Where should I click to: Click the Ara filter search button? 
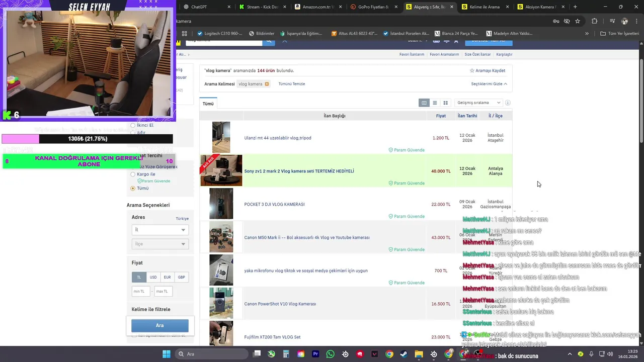[x=160, y=325]
